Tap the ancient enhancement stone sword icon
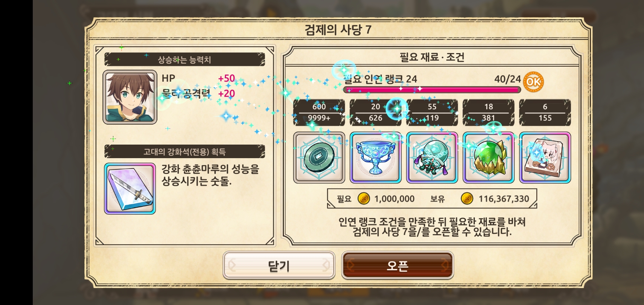 click(x=130, y=189)
